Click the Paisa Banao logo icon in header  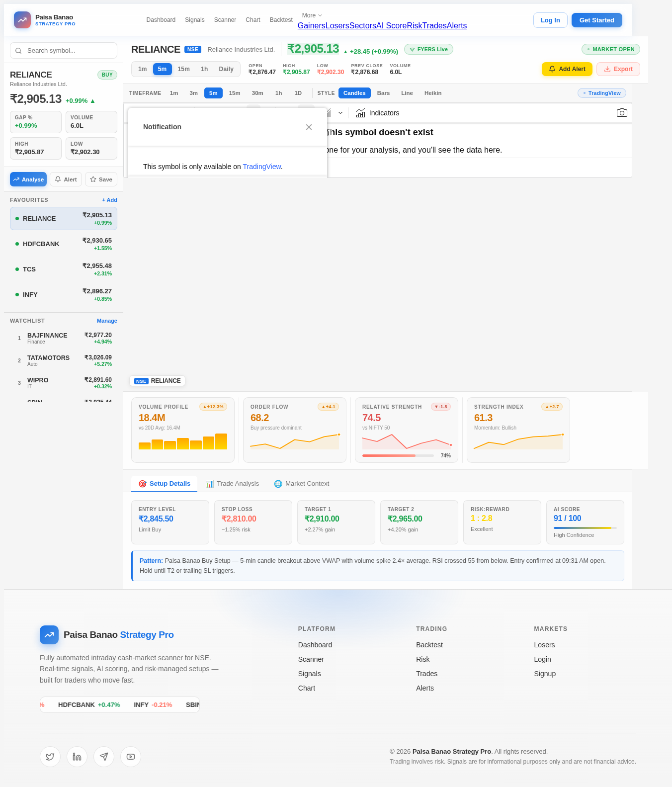point(22,20)
